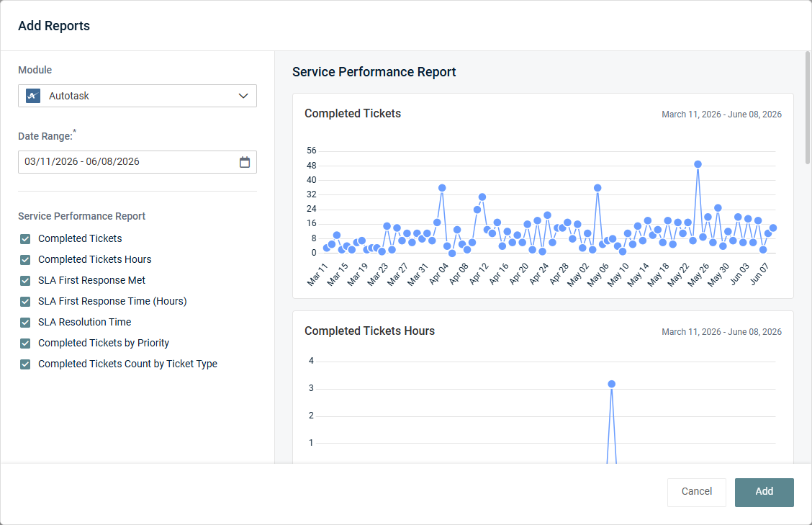Expand the Module dropdown chevron
Image resolution: width=812 pixels, height=525 pixels.
click(243, 96)
